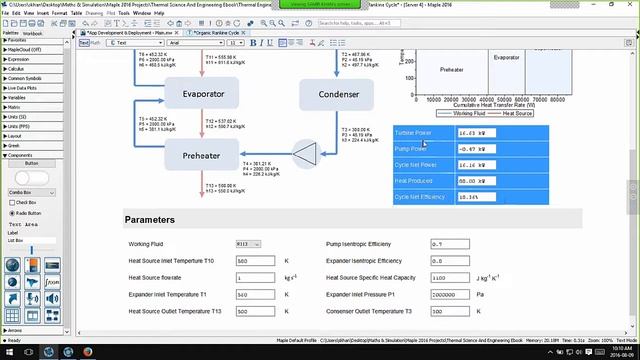Open the Windows Start menu
The width and height of the screenshot is (640, 360).
tap(9, 352)
